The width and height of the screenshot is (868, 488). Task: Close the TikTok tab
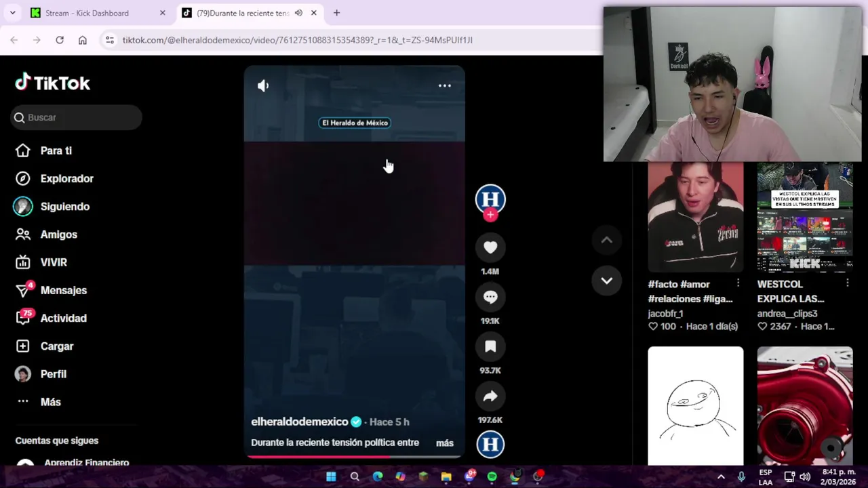[313, 13]
